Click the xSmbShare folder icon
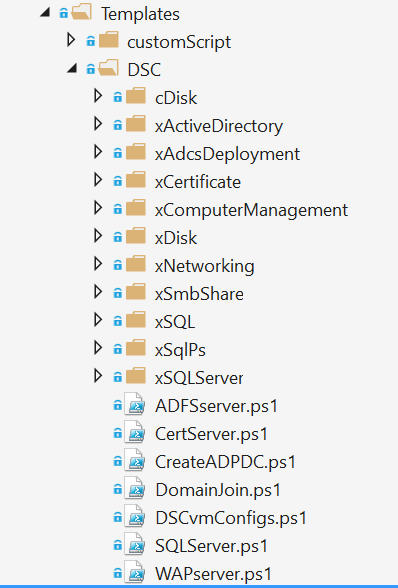The image size is (398, 588). pos(136,292)
